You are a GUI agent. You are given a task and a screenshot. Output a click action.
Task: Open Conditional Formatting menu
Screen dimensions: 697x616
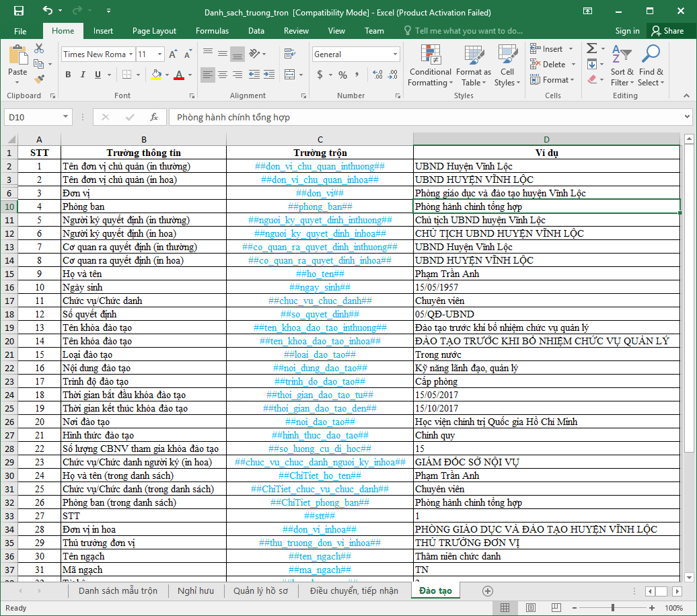tap(430, 66)
